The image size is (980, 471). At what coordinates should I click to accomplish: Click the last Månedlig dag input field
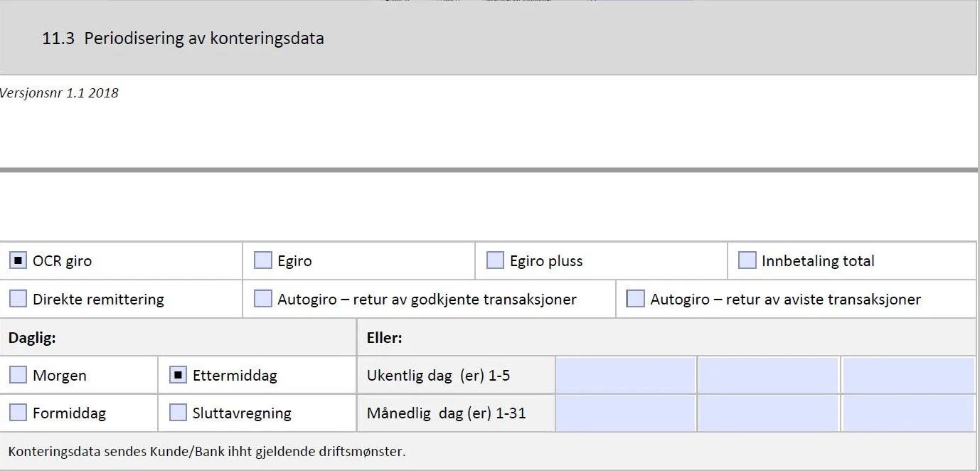909,413
